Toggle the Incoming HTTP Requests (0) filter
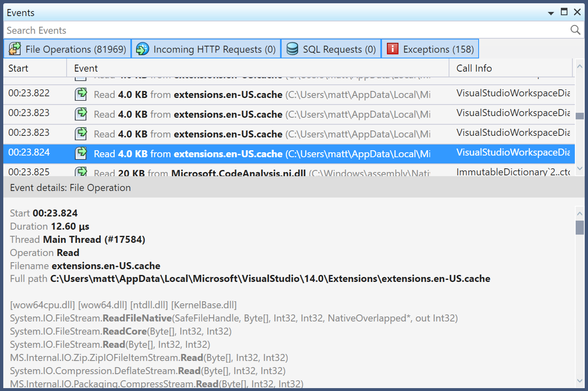This screenshot has height=391, width=588. coord(206,49)
